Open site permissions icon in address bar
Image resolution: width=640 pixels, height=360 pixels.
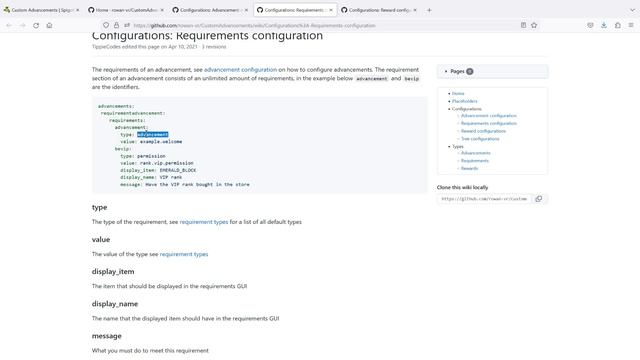point(127,25)
